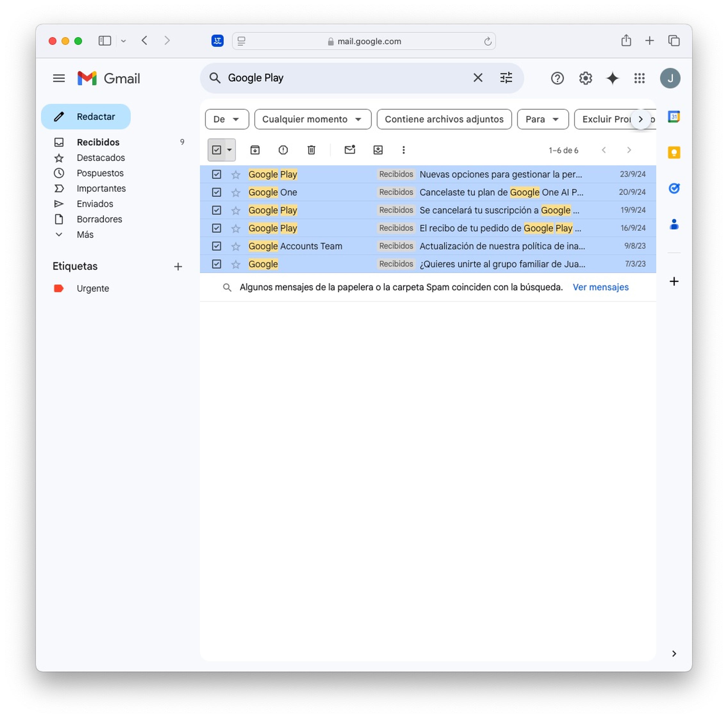The image size is (728, 719).
Task: Open the Enviados folder
Action: [x=95, y=204]
